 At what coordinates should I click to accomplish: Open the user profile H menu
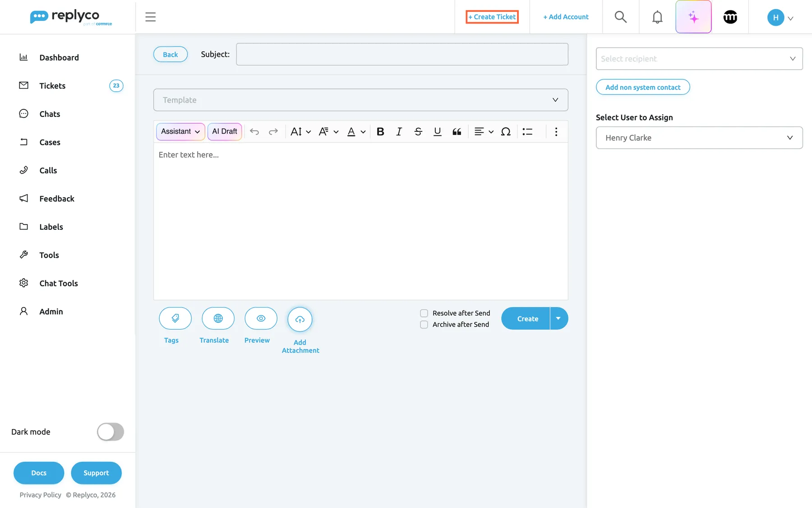click(x=780, y=18)
